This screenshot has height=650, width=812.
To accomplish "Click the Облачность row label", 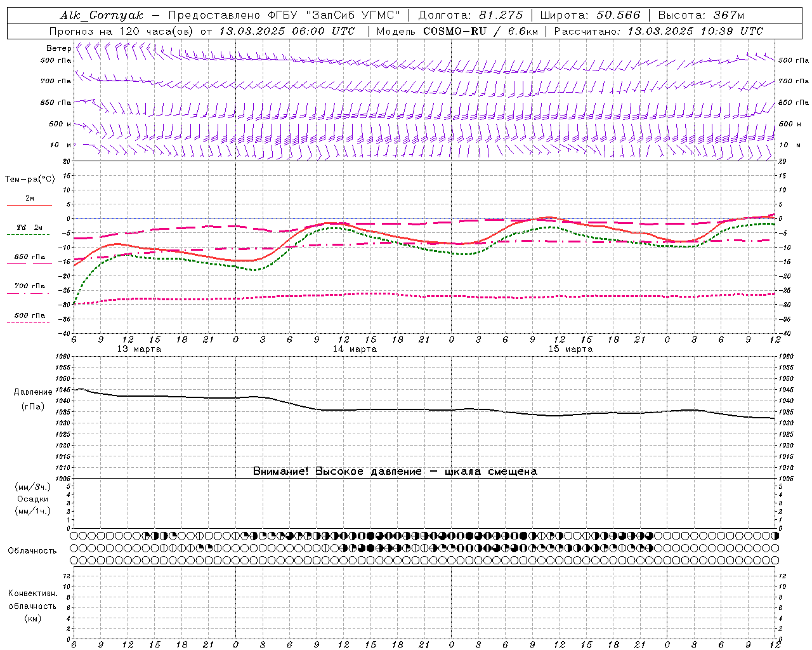I will point(32,551).
